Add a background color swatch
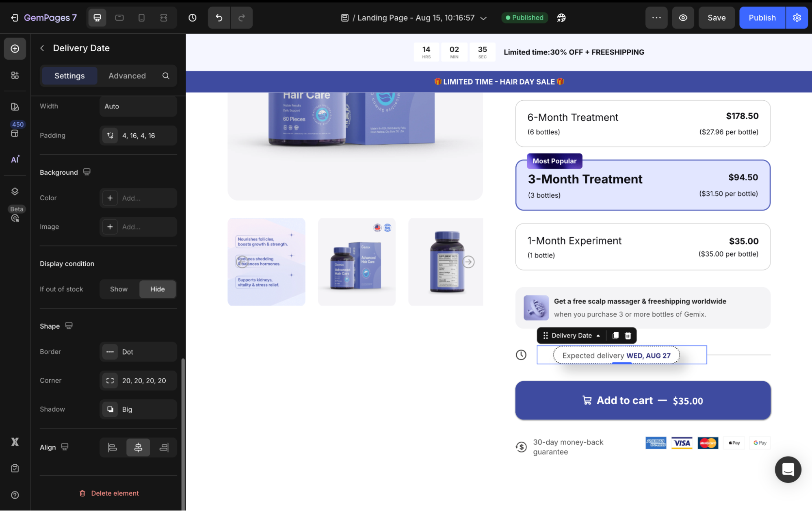This screenshot has width=812, height=511. coord(110,198)
